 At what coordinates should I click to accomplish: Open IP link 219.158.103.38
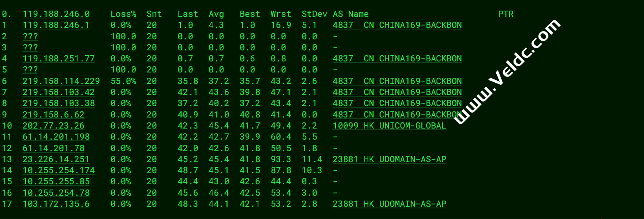point(59,103)
